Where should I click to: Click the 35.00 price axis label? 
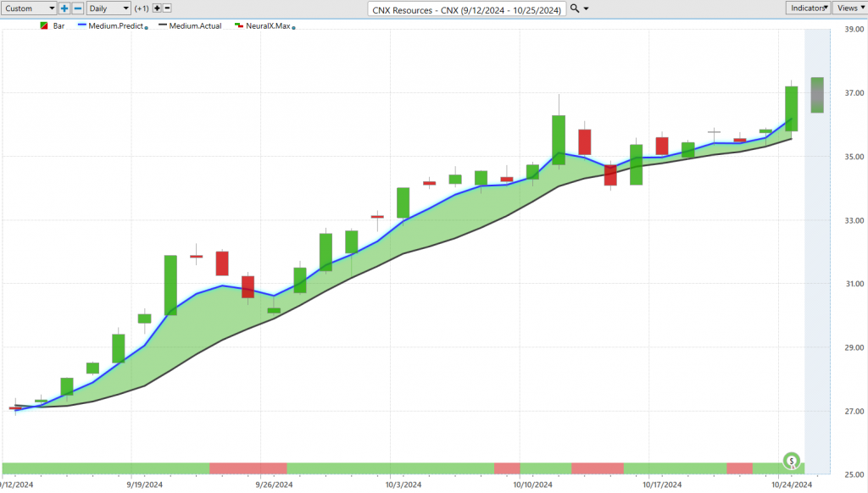coord(854,157)
